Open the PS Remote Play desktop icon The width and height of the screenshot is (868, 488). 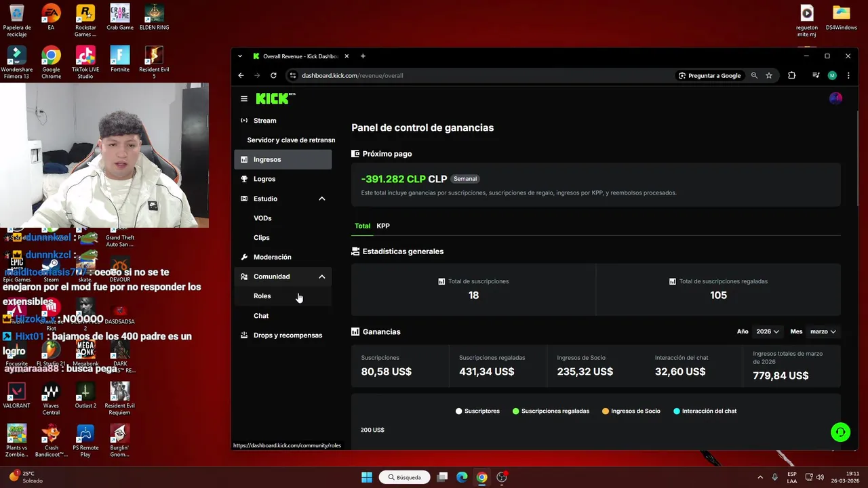tap(85, 441)
